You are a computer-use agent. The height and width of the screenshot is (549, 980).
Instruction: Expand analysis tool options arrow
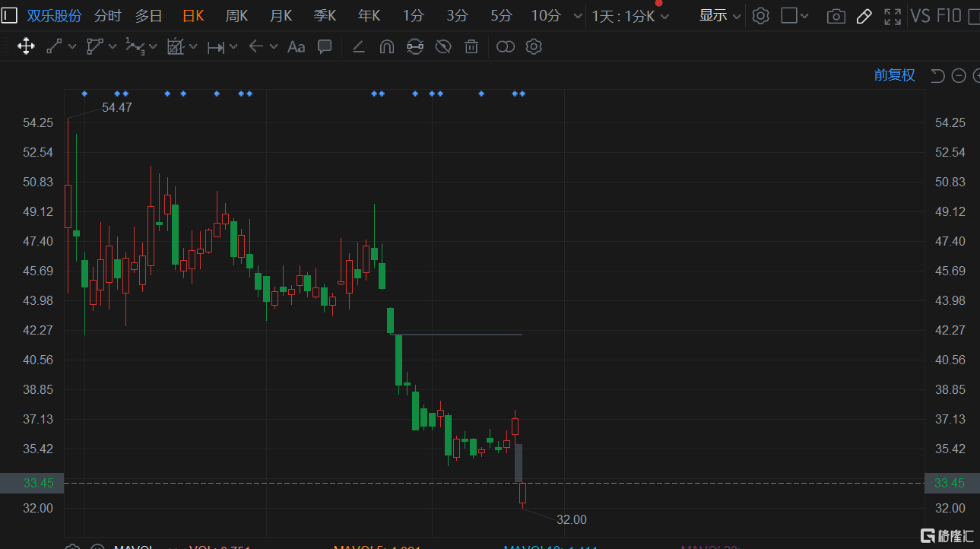193,47
